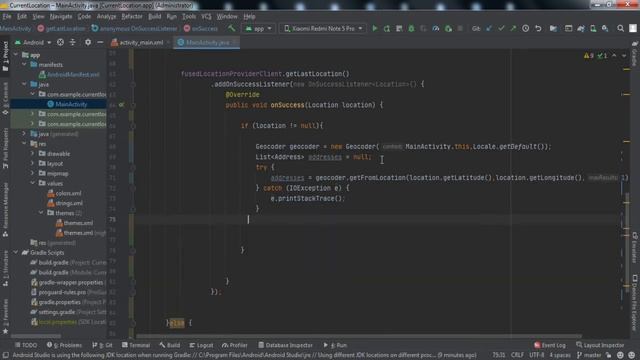The width and height of the screenshot is (640, 360).
Task: Open the Refactor menu
Action: pyautogui.click(x=132, y=17)
